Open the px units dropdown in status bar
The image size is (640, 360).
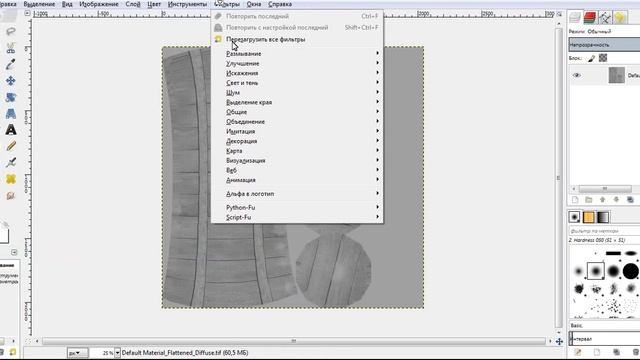tap(77, 353)
